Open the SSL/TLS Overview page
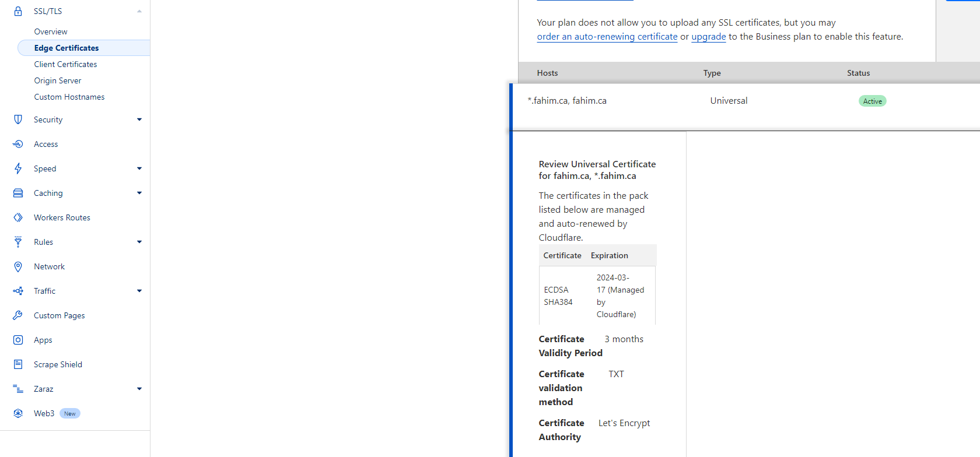This screenshot has width=980, height=457. point(51,31)
